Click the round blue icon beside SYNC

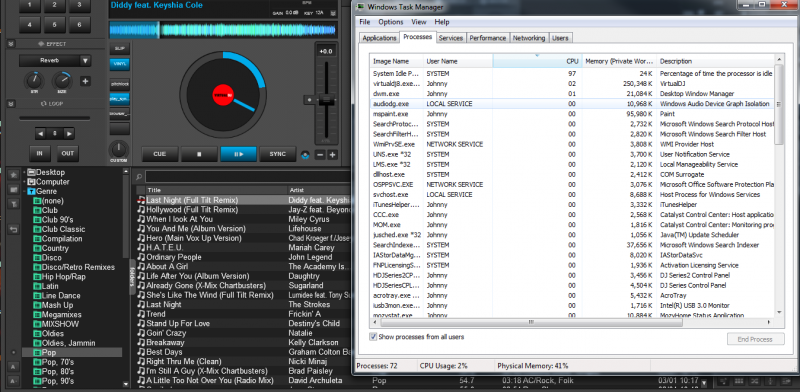pyautogui.click(x=306, y=154)
